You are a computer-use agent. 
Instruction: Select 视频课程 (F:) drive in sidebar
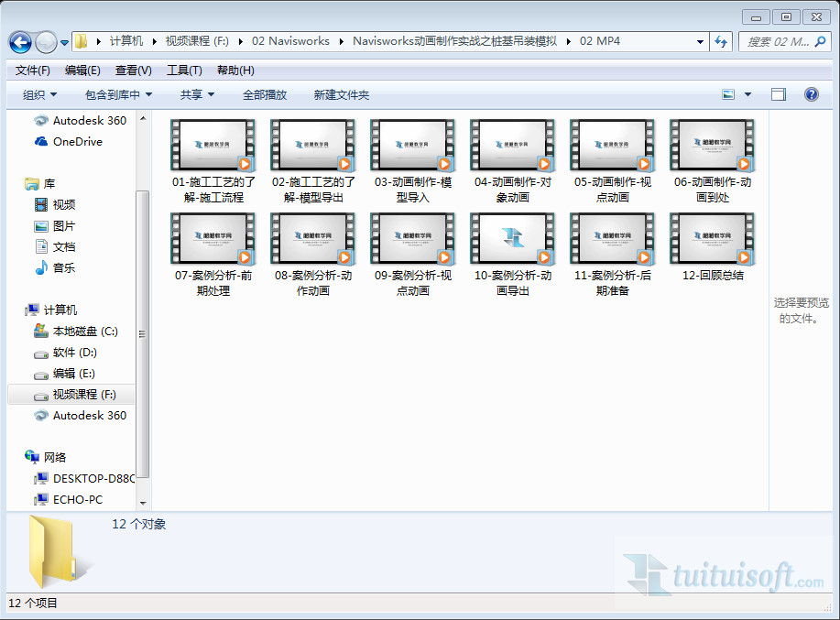click(x=71, y=395)
